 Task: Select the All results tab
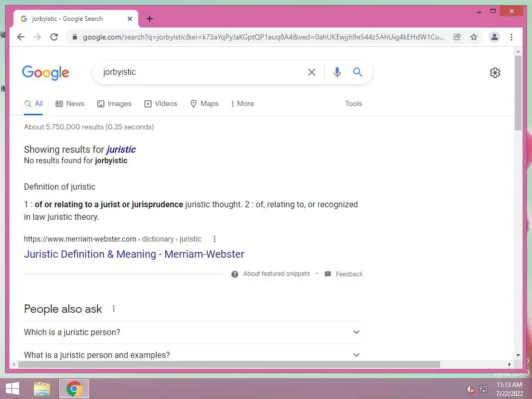point(33,103)
